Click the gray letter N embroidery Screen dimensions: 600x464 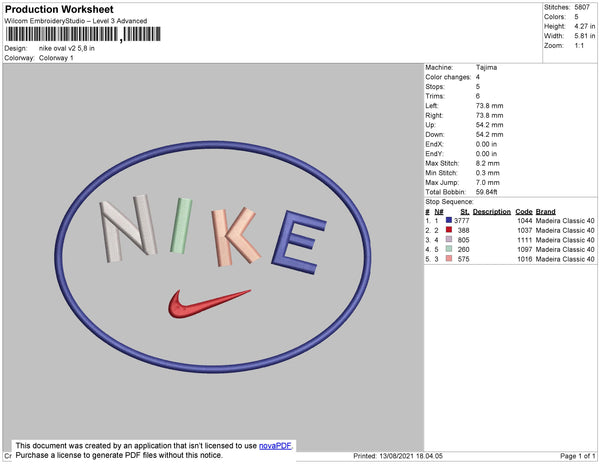pos(129,228)
